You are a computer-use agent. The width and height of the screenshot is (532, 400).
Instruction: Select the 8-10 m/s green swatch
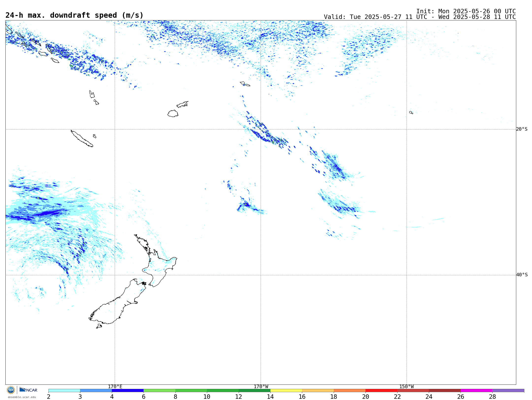tap(191, 391)
